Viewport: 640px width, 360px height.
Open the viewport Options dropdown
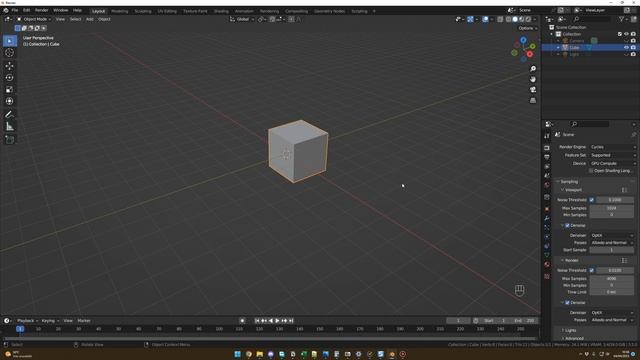(x=528, y=28)
